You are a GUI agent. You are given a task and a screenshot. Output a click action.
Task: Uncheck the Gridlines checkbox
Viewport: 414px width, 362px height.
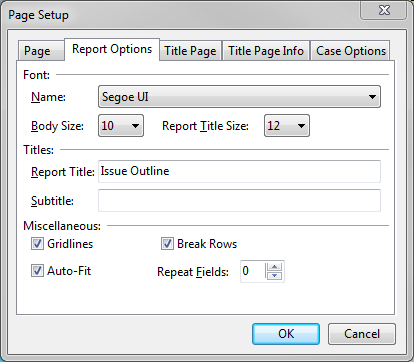[x=37, y=244]
